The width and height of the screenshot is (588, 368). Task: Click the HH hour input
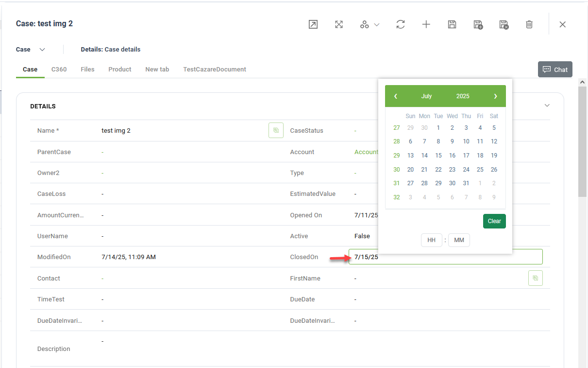tap(431, 240)
